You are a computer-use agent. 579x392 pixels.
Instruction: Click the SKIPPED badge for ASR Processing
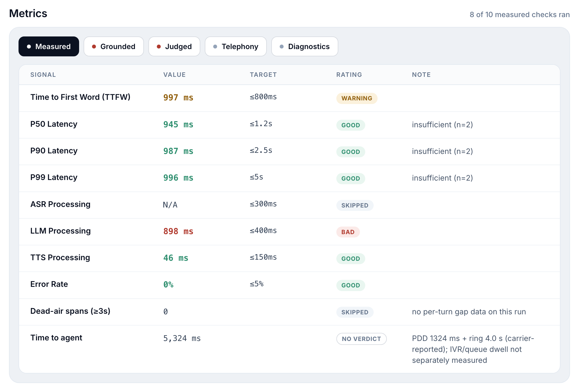355,206
